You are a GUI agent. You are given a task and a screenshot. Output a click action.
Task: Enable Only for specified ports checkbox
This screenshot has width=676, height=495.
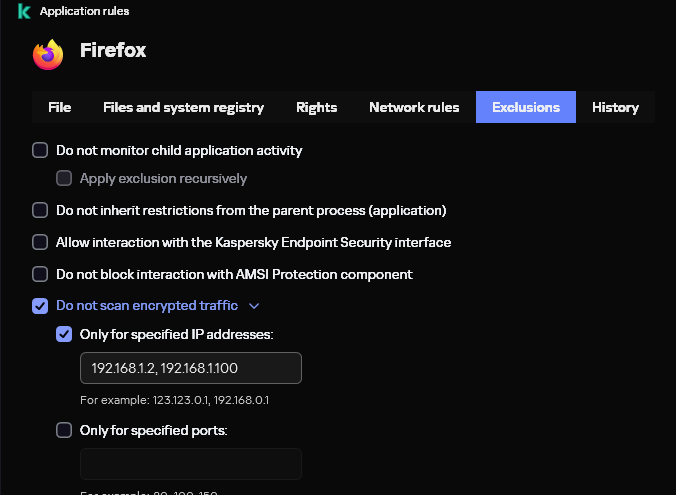64,430
